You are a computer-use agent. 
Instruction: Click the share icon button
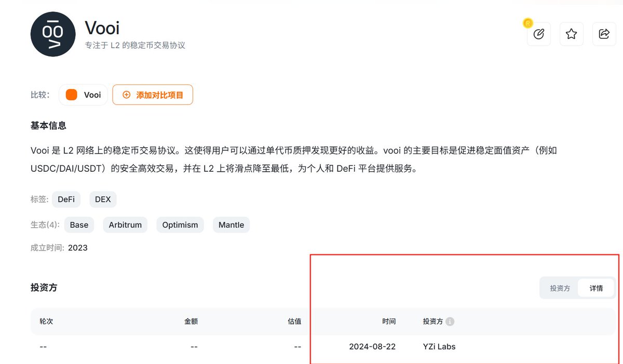(x=604, y=34)
